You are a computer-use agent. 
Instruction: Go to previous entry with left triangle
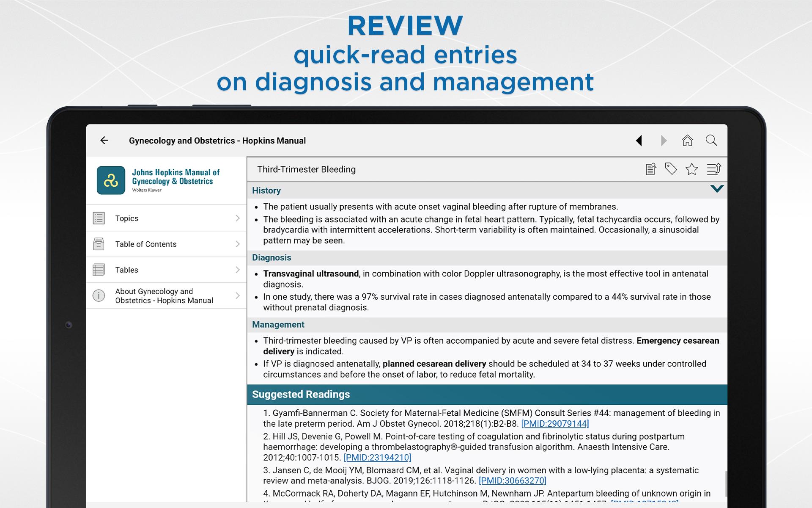pos(639,141)
